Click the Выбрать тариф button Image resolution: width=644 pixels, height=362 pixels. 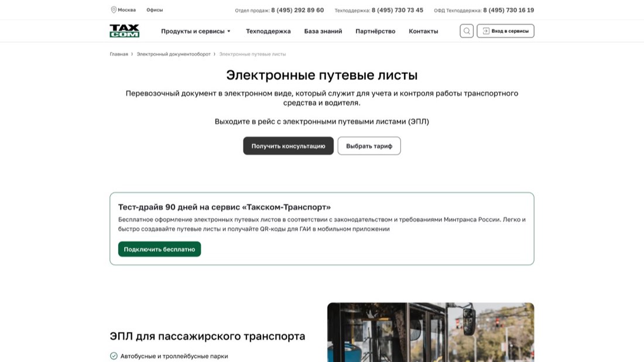(x=369, y=146)
